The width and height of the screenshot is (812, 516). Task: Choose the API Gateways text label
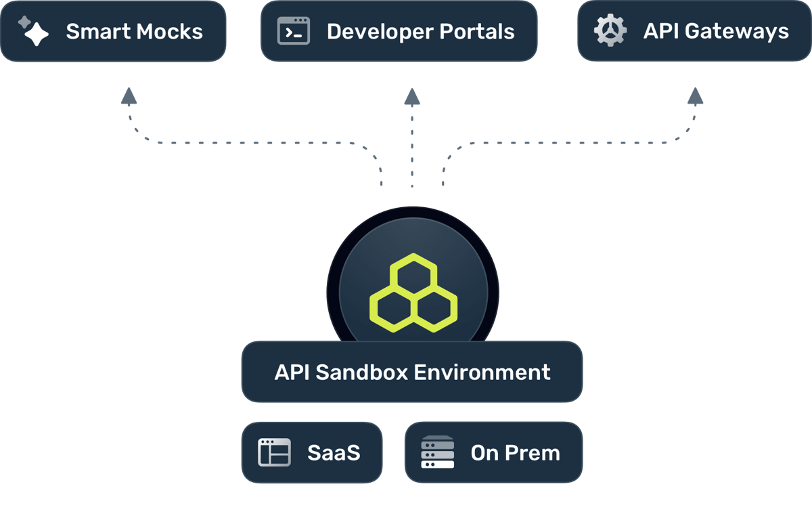(x=716, y=31)
